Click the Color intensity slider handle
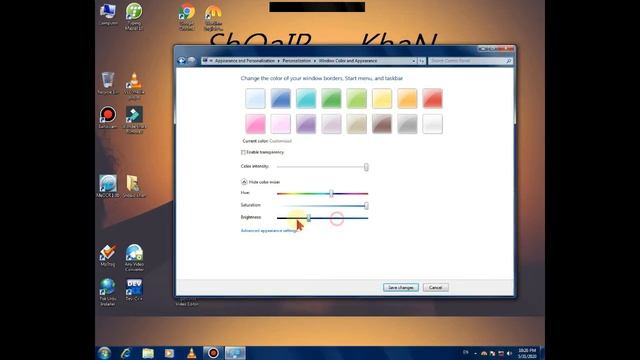 point(366,167)
